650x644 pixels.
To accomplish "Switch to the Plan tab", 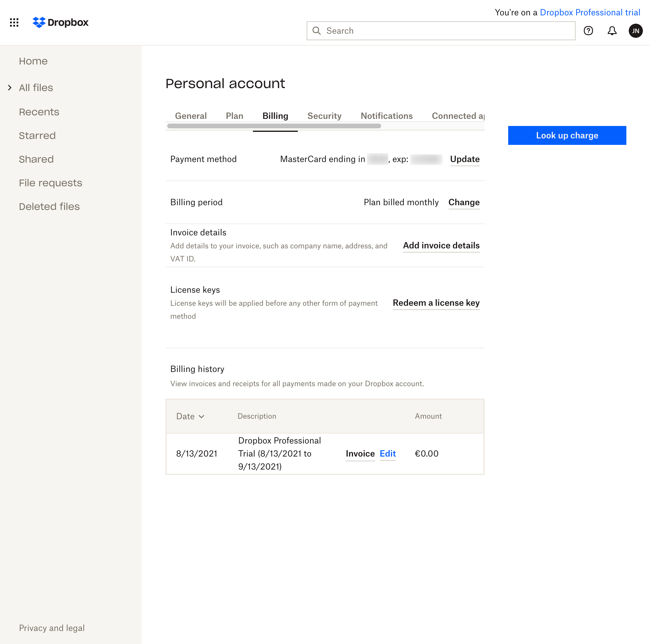I will [x=235, y=116].
